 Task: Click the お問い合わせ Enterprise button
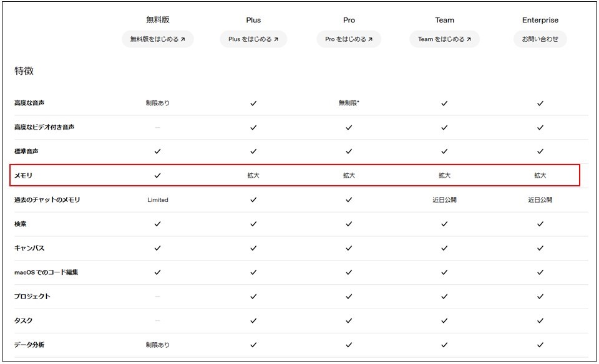(540, 39)
